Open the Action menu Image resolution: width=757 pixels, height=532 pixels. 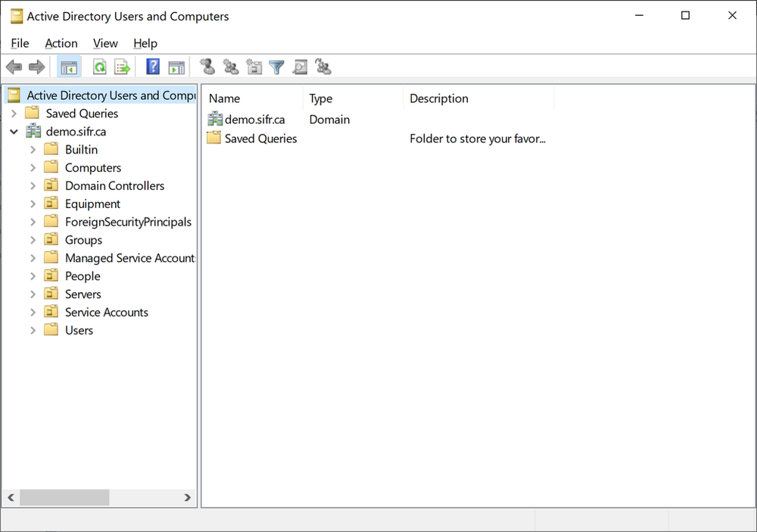[61, 43]
